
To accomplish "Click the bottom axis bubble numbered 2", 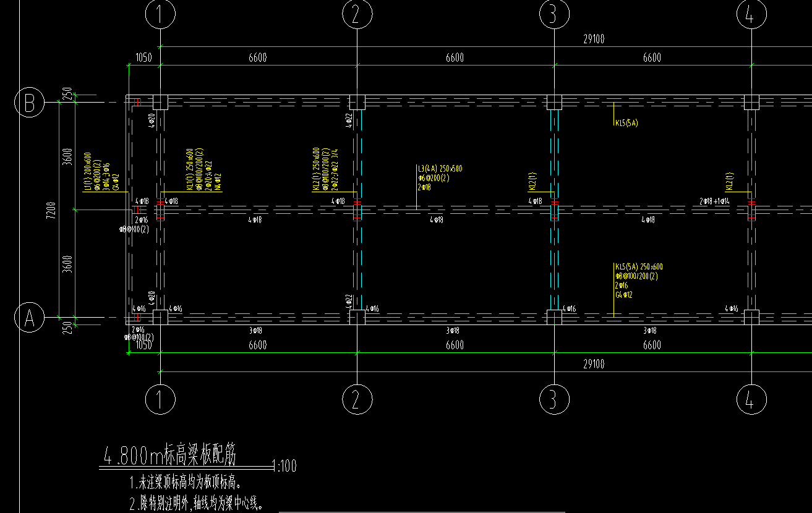I will (357, 399).
